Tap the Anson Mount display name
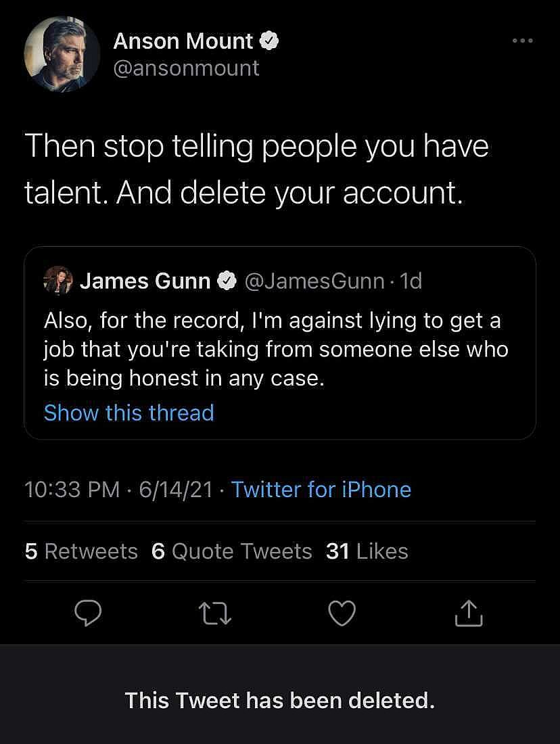Screen dimensions: 560x744 (x=183, y=41)
